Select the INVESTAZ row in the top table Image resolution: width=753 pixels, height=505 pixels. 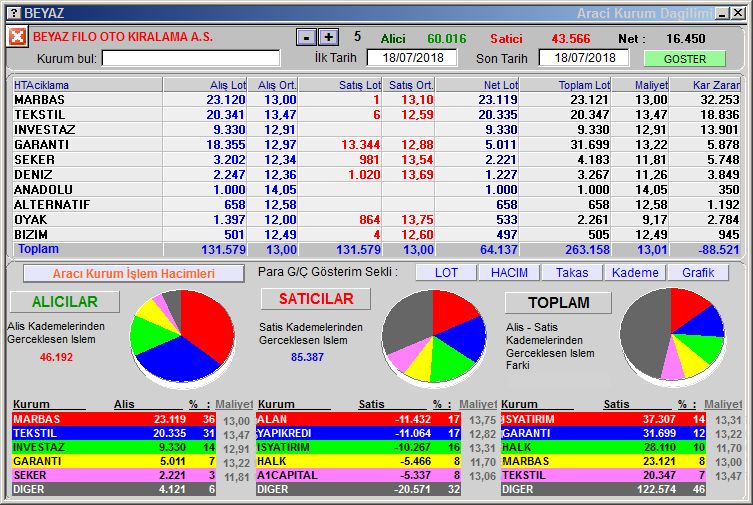coord(377,130)
